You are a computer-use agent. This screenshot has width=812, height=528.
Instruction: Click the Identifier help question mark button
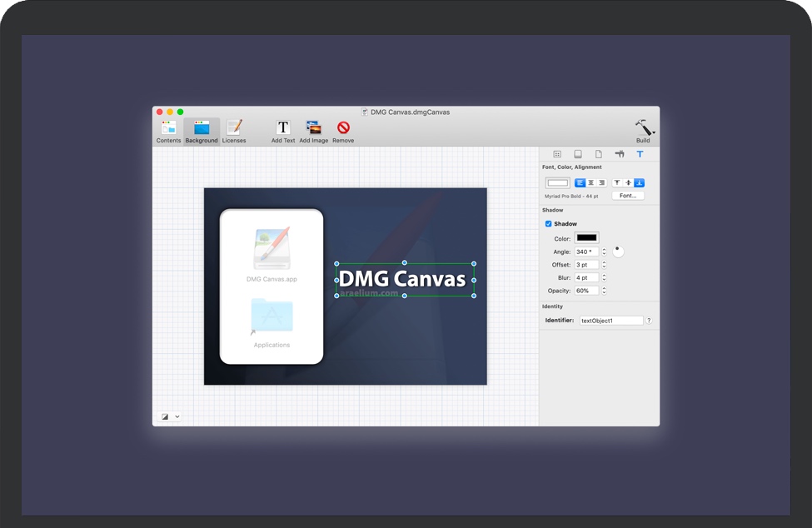click(649, 321)
